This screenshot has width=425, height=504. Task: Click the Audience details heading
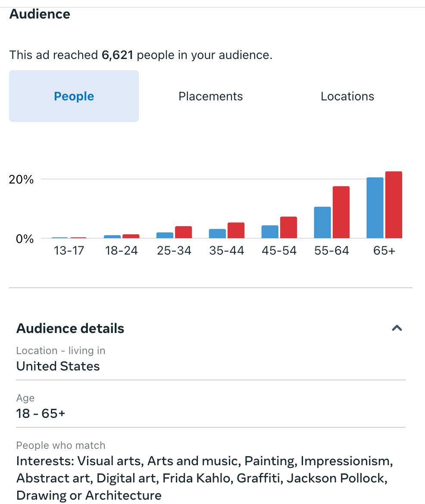70,328
